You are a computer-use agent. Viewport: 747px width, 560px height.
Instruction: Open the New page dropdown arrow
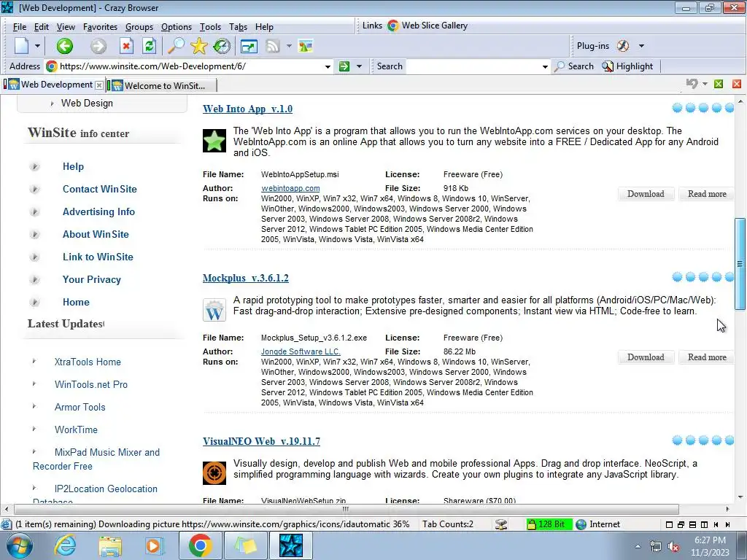pos(37,46)
